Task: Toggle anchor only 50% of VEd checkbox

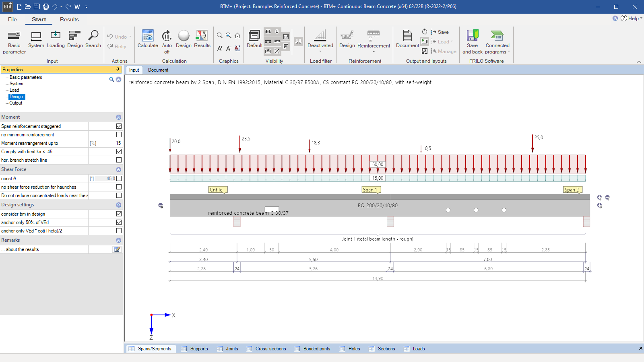Action: (x=119, y=222)
